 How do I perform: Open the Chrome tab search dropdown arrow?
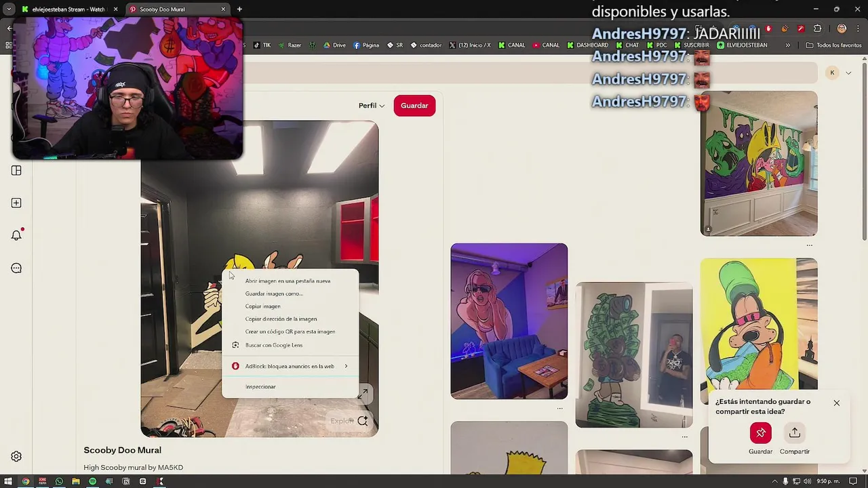coord(8,9)
